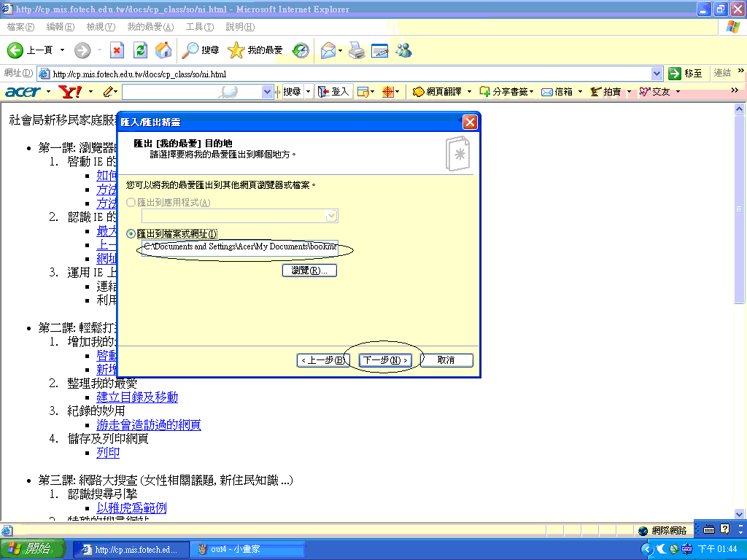747x560 pixels.
Task: Open the 列印 link on page
Action: 108,453
